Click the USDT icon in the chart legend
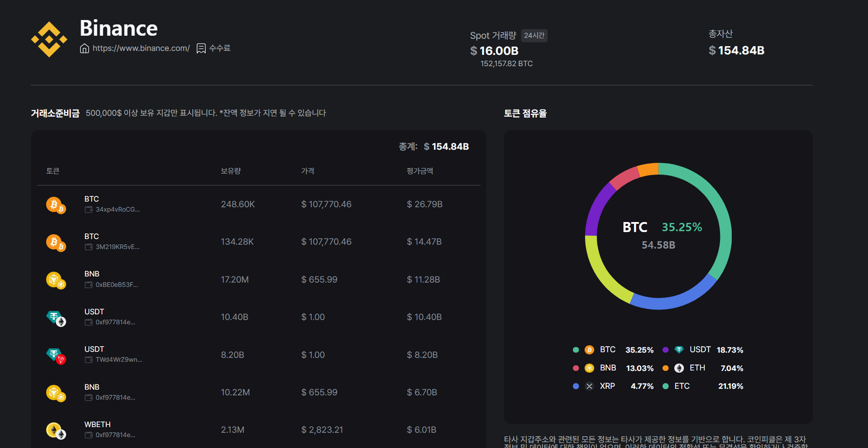This screenshot has width=868, height=448. (679, 350)
